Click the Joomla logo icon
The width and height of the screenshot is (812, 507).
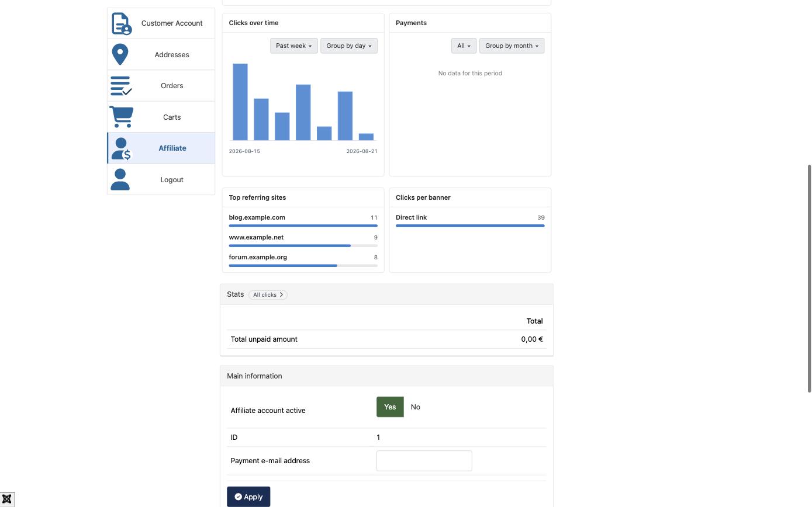tap(7, 499)
